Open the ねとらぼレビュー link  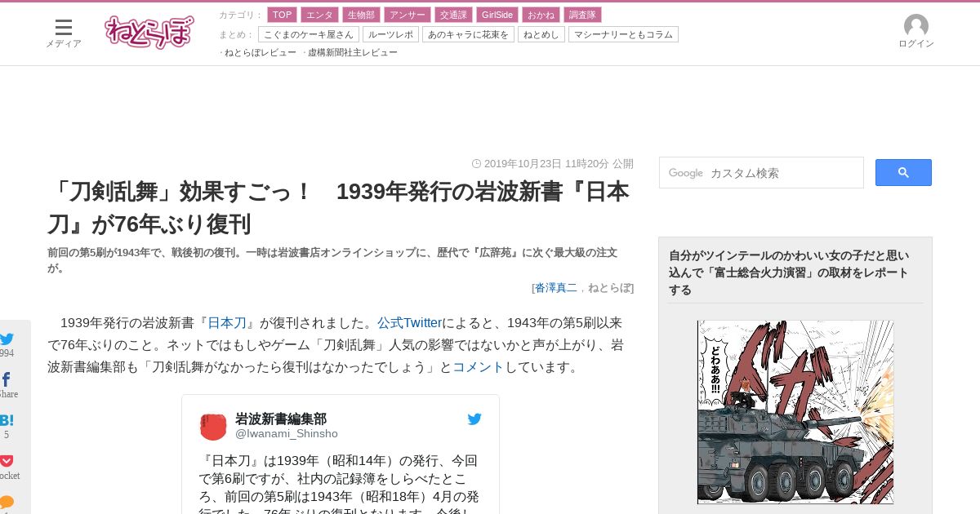pos(260,52)
